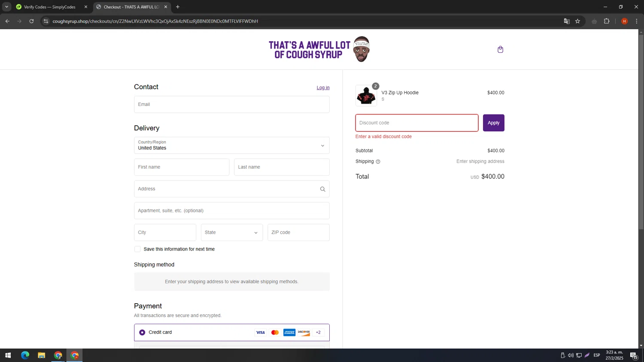Open the Chrome profile avatar

[x=624, y=21]
